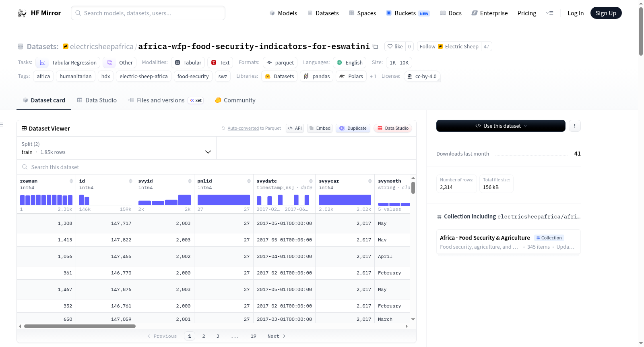Focus the Search this dataset field
This screenshot has width=644, height=347.
tap(217, 167)
